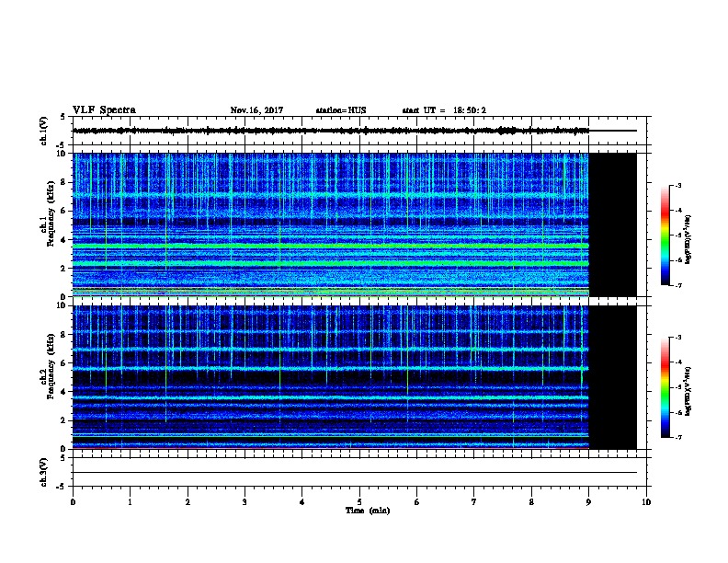Screen dimensions: 728x563
Task: Select the date text "Nov.16, 2017"
Action: tap(256, 110)
